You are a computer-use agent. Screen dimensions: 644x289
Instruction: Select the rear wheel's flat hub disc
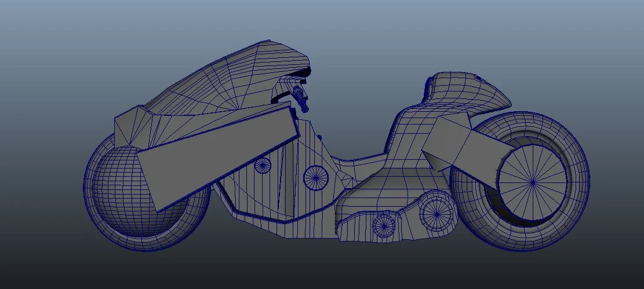(533, 182)
